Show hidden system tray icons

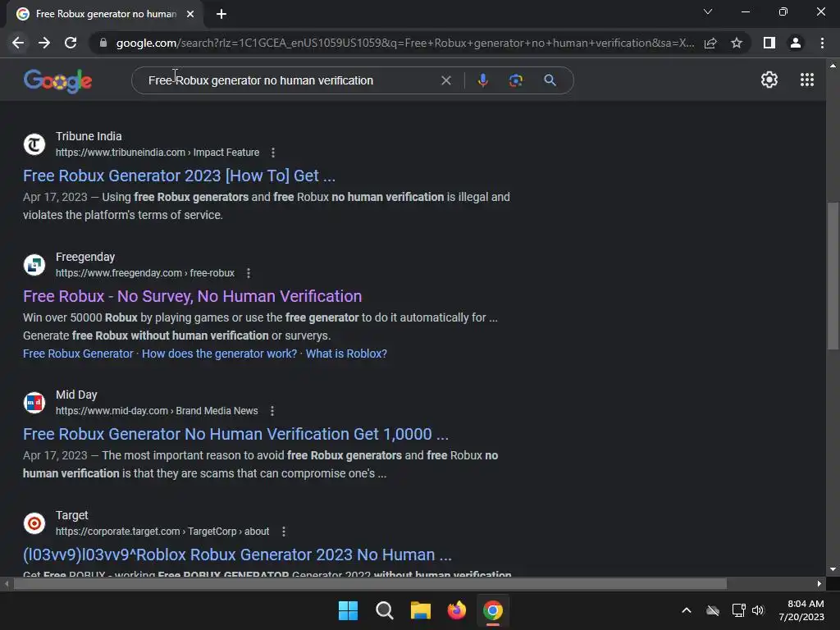click(x=687, y=610)
